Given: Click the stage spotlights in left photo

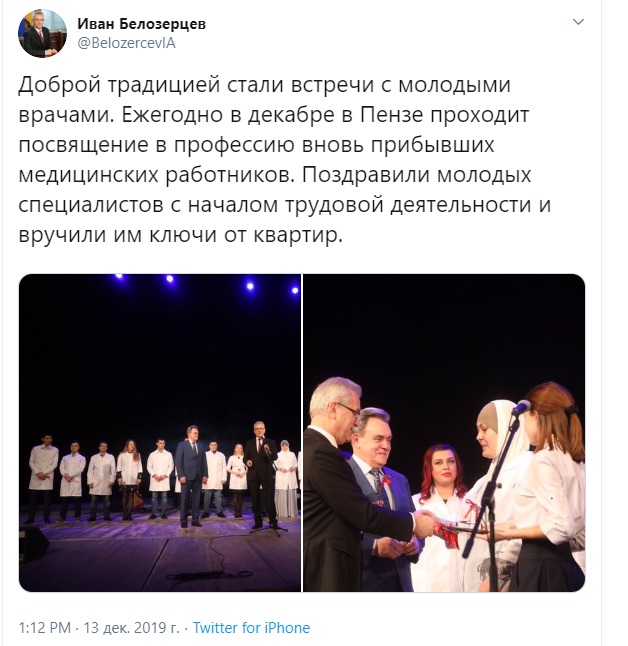Looking at the screenshot, I should pyautogui.click(x=206, y=283).
